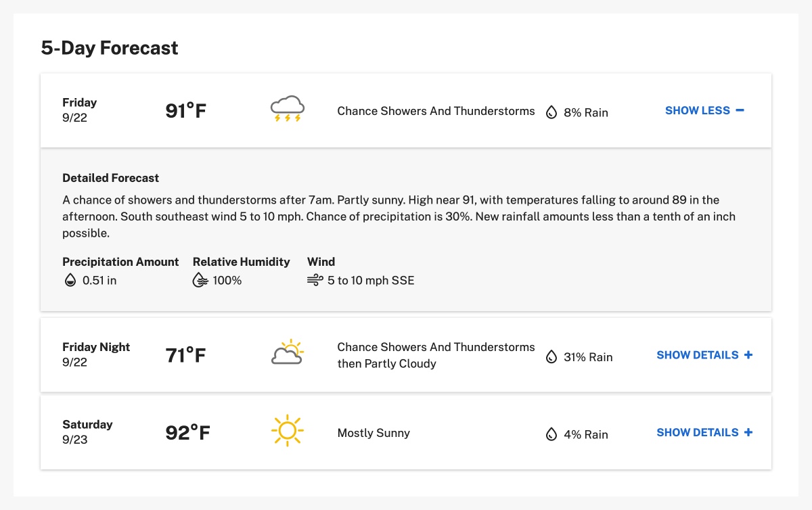Image resolution: width=812 pixels, height=510 pixels.
Task: Click the Detailed Forecast heading text
Action: coord(110,178)
